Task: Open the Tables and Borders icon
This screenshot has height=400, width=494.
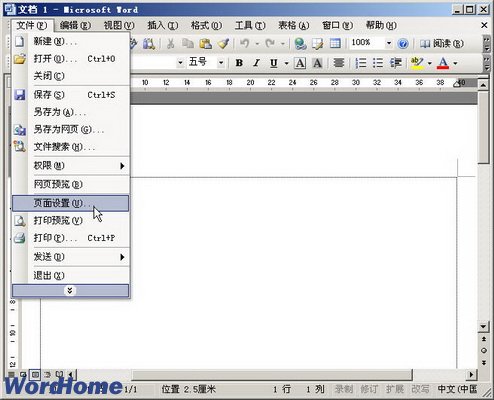Action: pyautogui.click(x=318, y=43)
